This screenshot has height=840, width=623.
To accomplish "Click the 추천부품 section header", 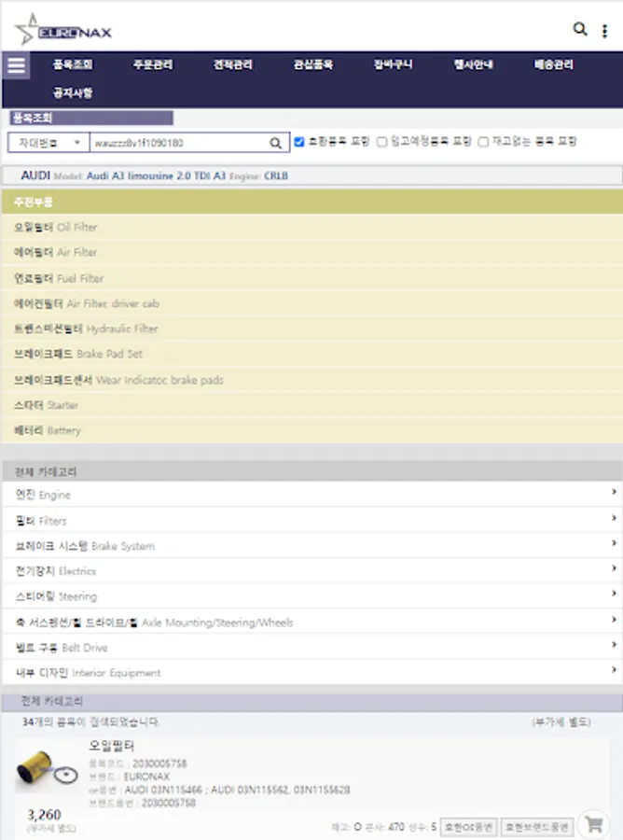I will pyautogui.click(x=311, y=202).
